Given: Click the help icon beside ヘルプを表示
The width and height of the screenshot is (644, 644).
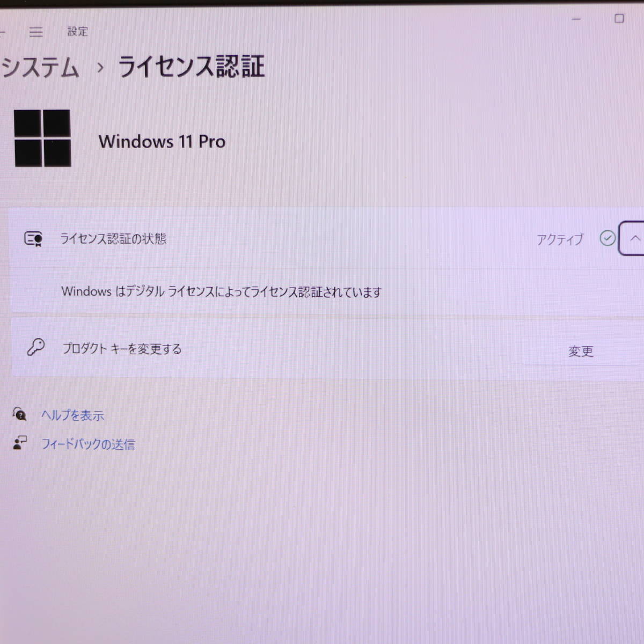Looking at the screenshot, I should pyautogui.click(x=20, y=414).
